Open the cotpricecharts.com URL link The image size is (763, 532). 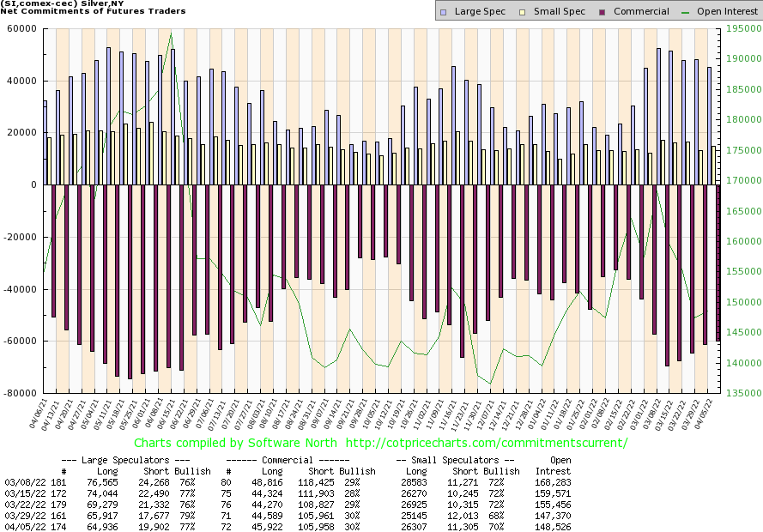486,443
